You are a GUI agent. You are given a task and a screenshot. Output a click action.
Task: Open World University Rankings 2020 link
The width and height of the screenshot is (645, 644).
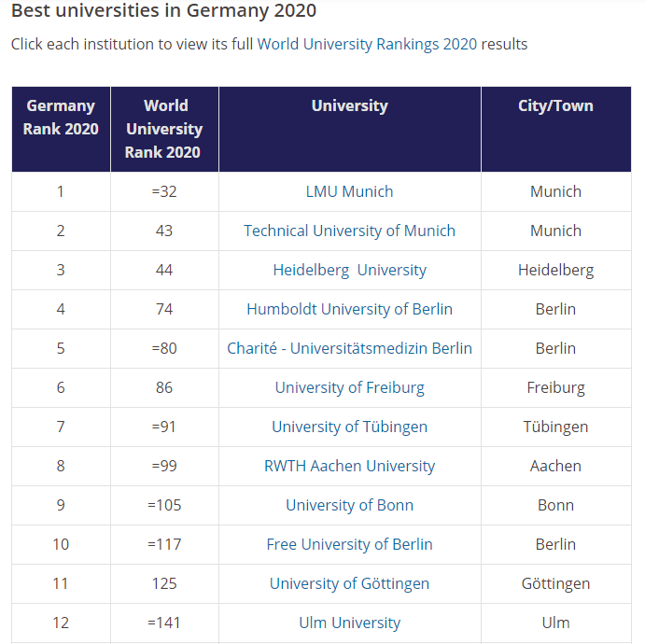367,45
